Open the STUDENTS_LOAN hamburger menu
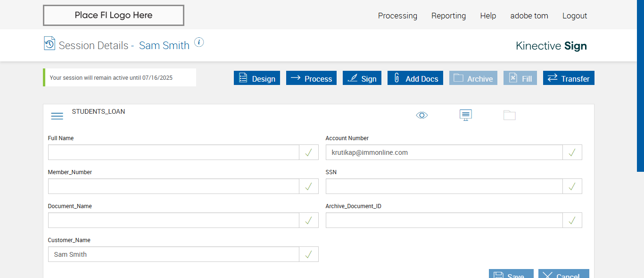 coord(57,116)
